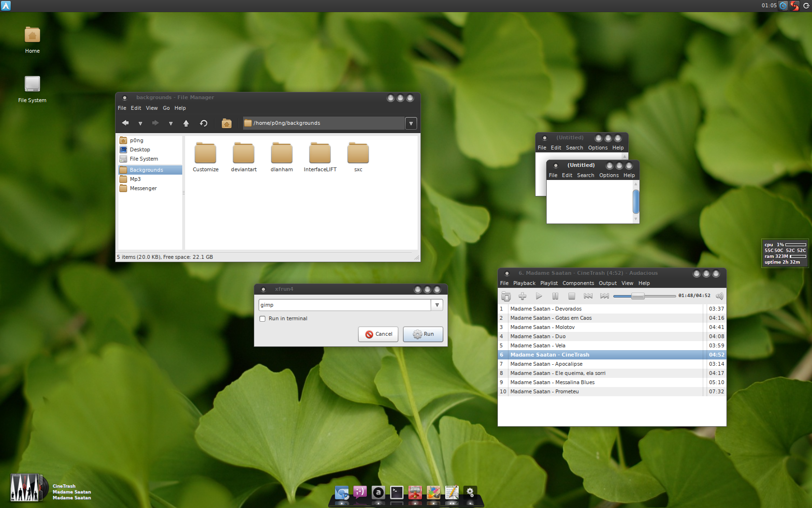Go to home folder via toolbar icon
The height and width of the screenshot is (508, 812).
tap(226, 123)
